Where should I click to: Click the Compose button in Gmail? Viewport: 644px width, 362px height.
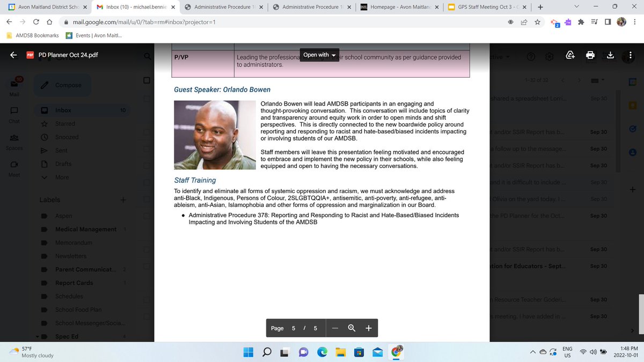62,85
